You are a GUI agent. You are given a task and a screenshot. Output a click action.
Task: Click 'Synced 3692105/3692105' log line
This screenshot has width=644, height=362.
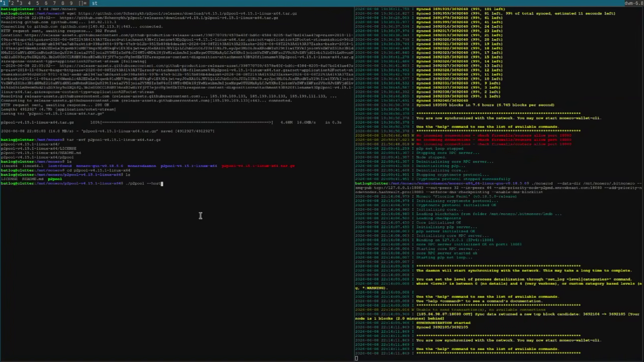(412, 327)
